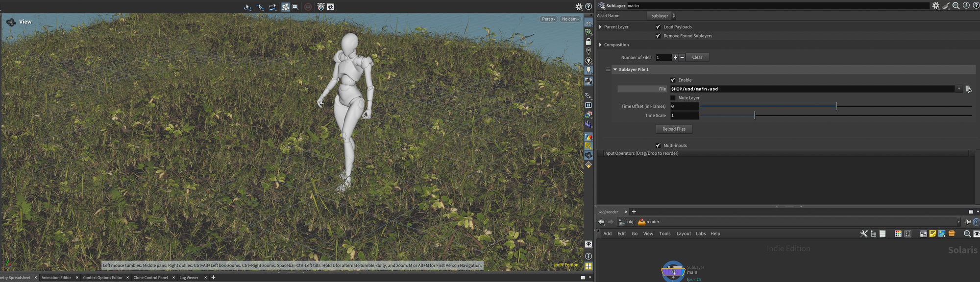The height and width of the screenshot is (282, 980).
Task: Uncheck Load Payloads option
Action: [x=658, y=27]
